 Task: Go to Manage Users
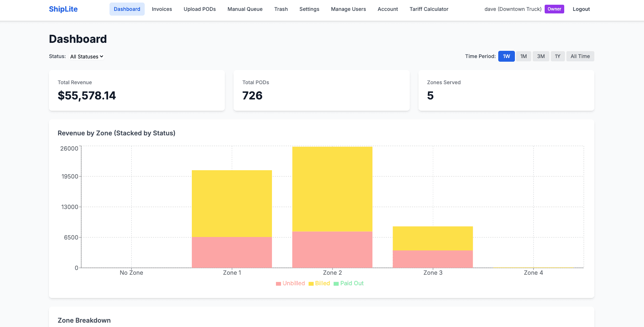click(x=348, y=9)
